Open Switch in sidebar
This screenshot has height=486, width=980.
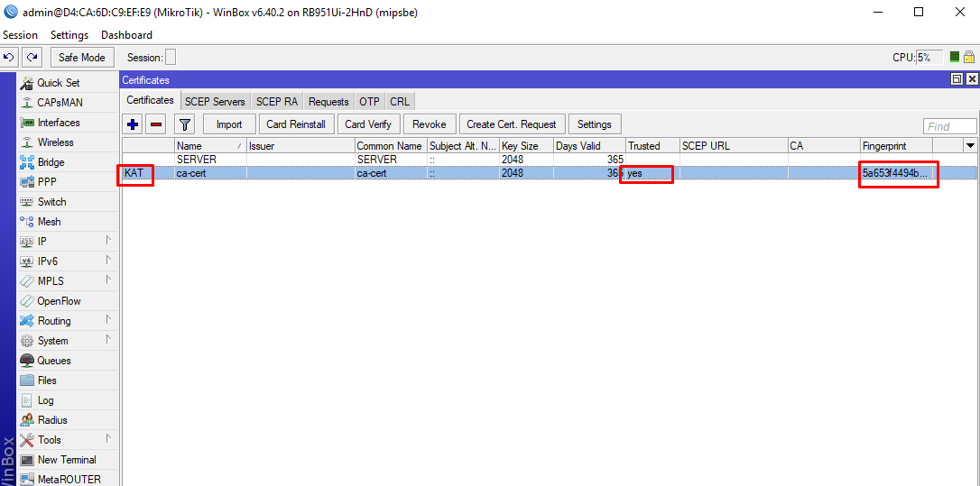[51, 202]
